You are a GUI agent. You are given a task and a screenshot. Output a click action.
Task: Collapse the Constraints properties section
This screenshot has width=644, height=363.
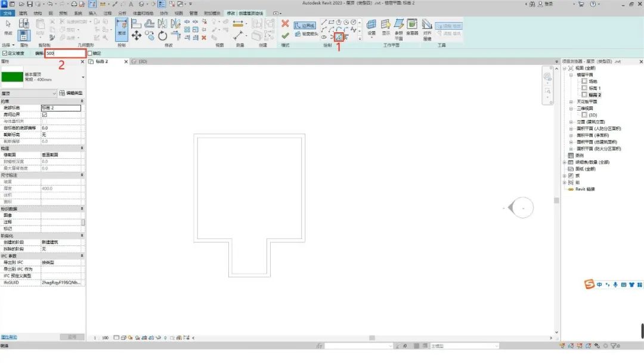click(82, 101)
